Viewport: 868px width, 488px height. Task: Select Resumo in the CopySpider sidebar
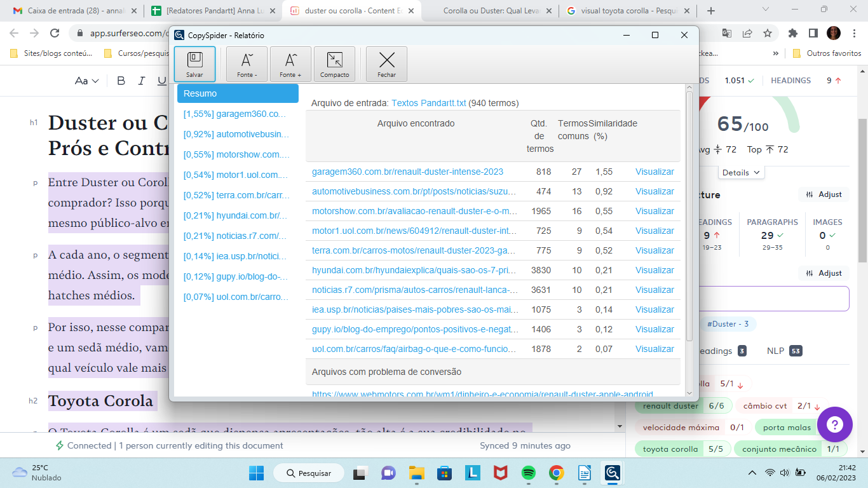tap(238, 93)
